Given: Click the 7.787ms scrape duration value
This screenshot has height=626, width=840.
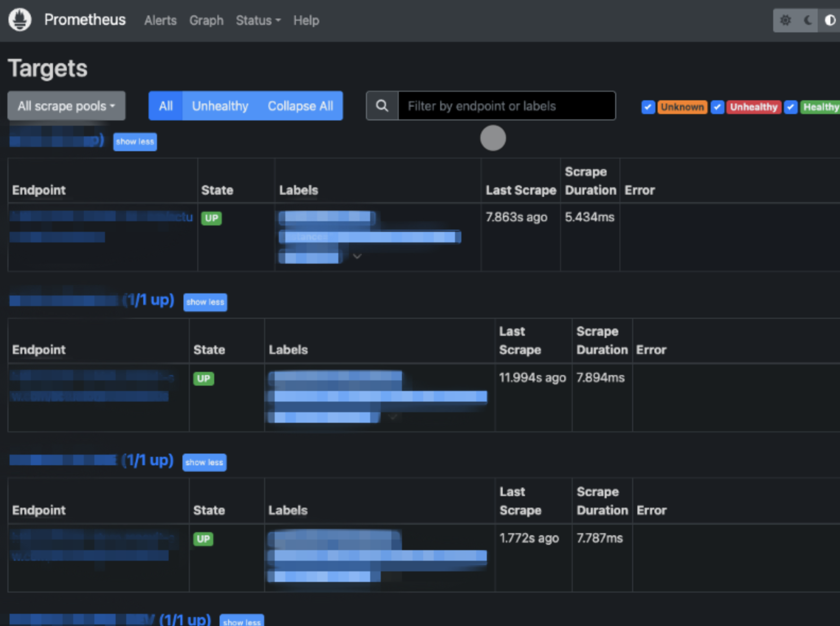Looking at the screenshot, I should 600,538.
